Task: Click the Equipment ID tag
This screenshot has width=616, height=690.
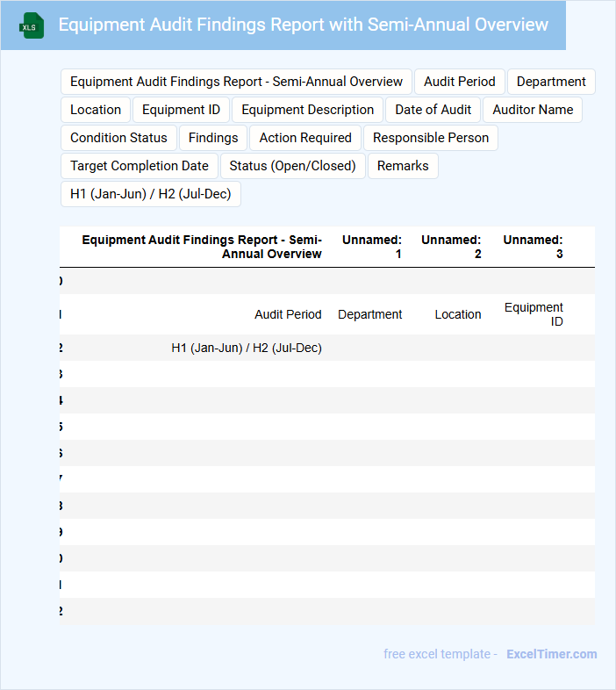Action: 181,110
